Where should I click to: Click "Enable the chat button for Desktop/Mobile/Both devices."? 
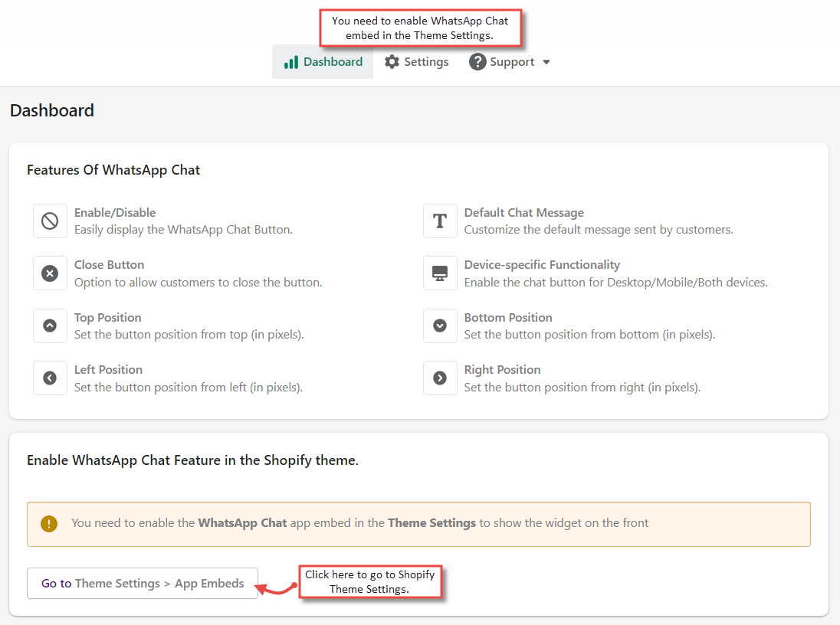click(x=616, y=282)
